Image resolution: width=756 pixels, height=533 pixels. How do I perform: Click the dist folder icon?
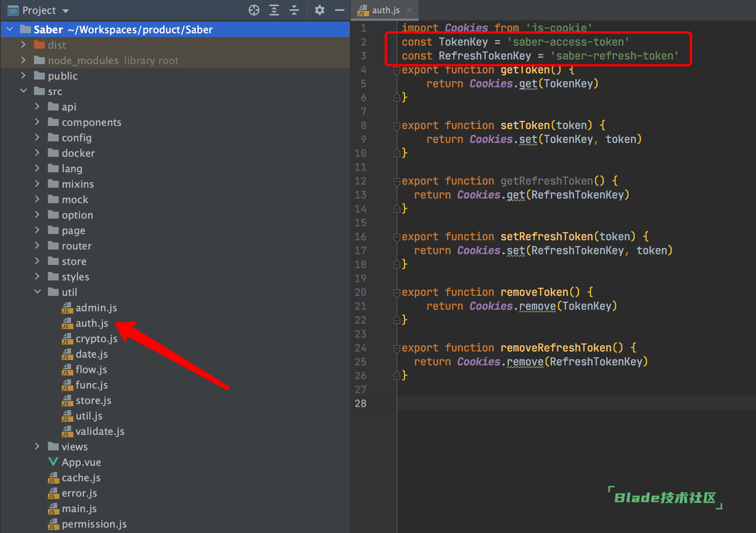tap(39, 45)
